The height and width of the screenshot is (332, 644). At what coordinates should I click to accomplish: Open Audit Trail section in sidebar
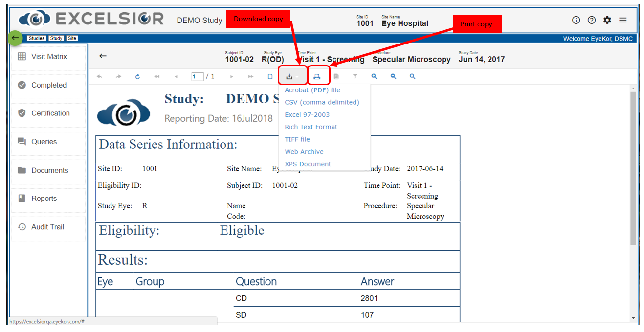(x=48, y=227)
